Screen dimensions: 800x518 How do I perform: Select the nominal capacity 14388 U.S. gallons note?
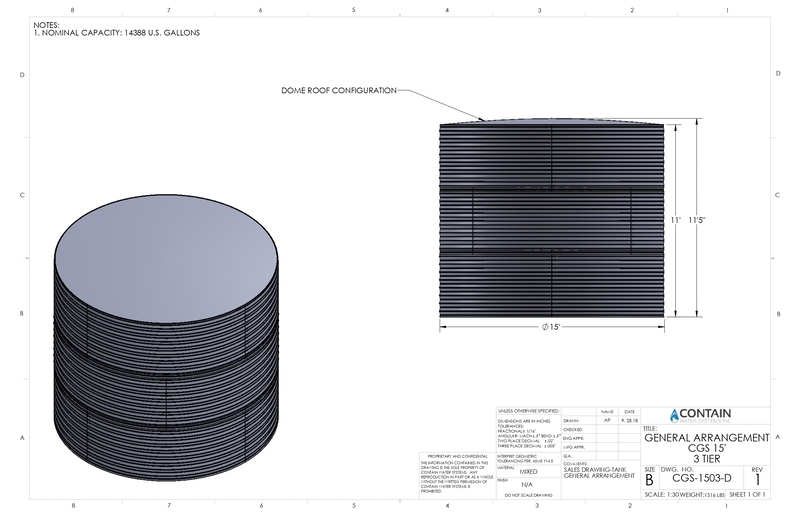[117, 33]
